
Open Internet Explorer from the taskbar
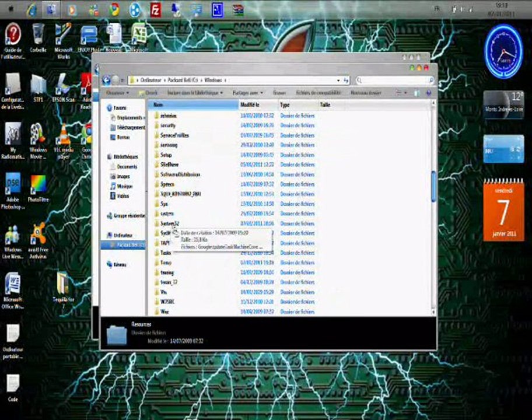point(32,10)
